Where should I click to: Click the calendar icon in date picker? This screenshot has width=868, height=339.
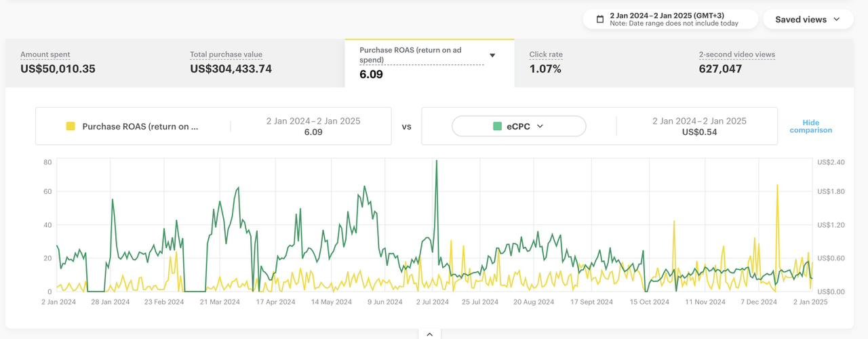[599, 19]
